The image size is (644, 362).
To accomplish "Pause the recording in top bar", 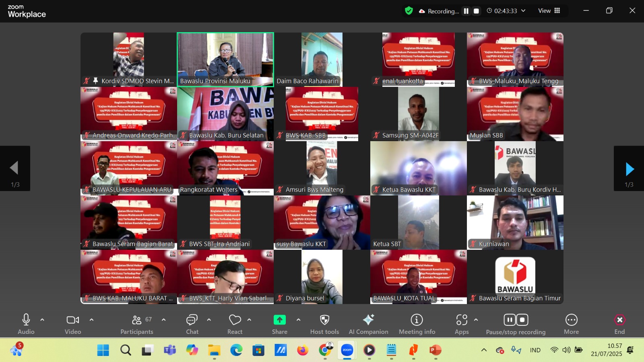I will [466, 11].
